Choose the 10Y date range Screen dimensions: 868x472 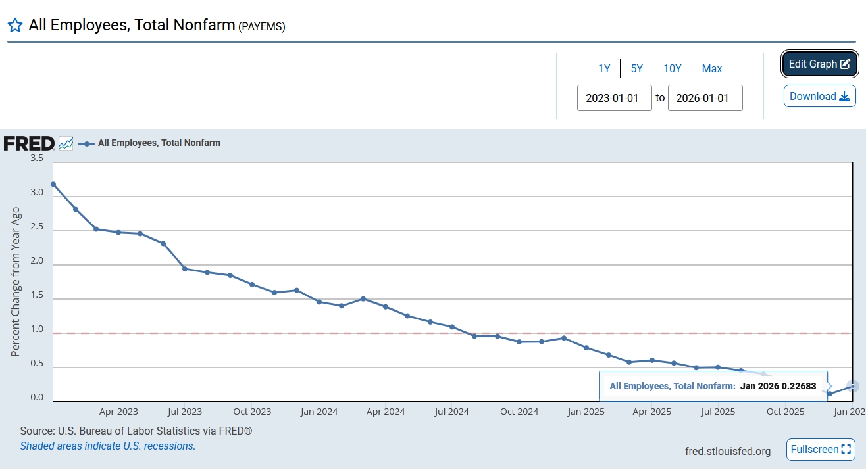coord(672,69)
